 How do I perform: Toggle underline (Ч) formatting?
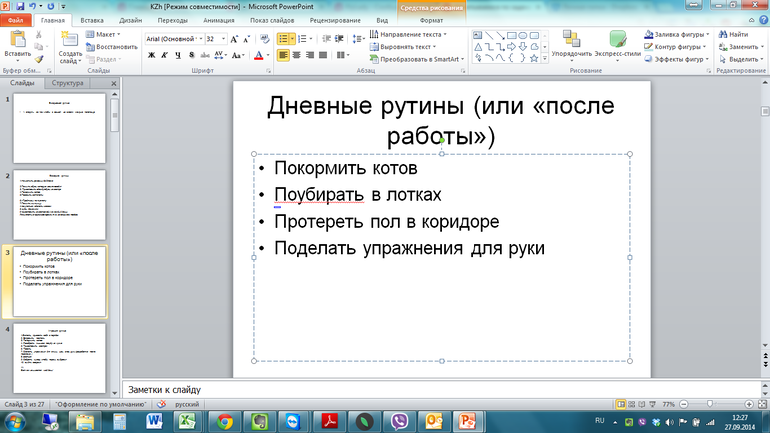tap(176, 56)
